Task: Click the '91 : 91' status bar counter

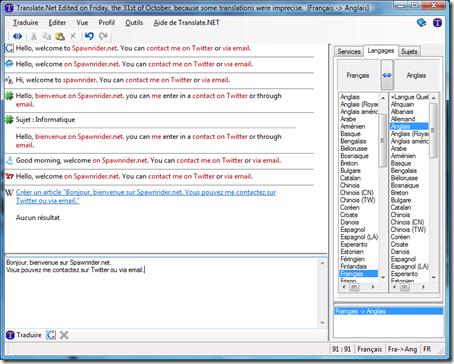Action: (x=341, y=349)
